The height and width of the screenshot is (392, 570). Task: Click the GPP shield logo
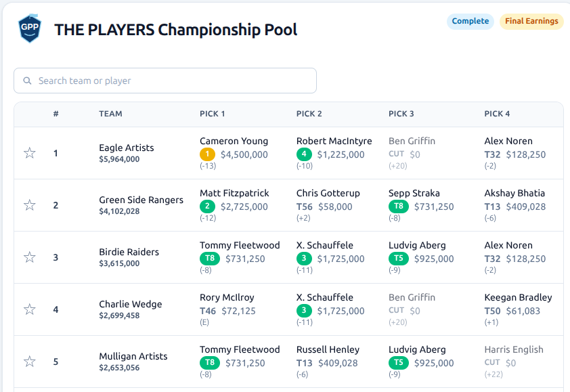pyautogui.click(x=28, y=28)
